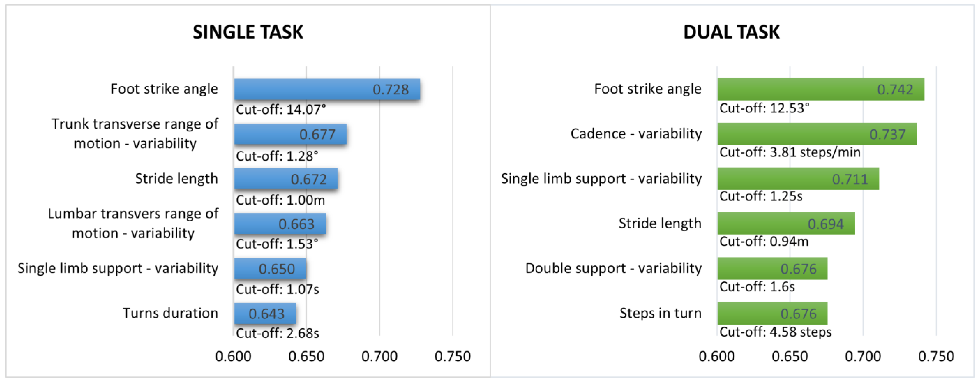The height and width of the screenshot is (383, 980).
Task: Select the green Steps in turn bar
Action: [x=772, y=314]
